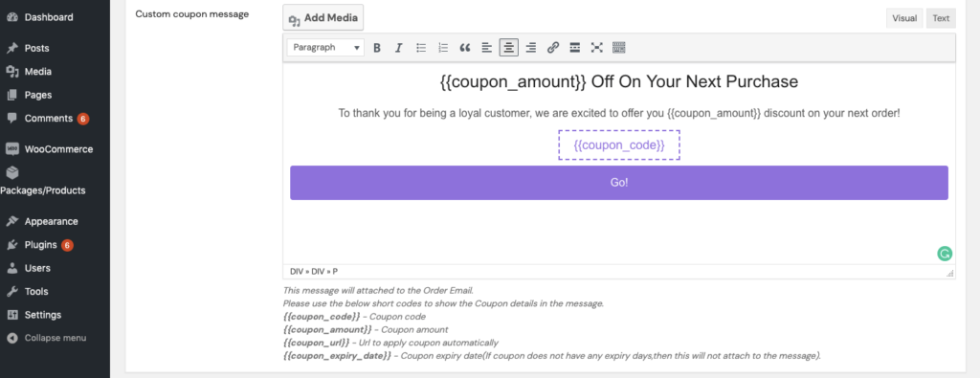This screenshot has height=378, width=980.
Task: Toggle the toolbar kitchen sink
Action: pyautogui.click(x=619, y=48)
